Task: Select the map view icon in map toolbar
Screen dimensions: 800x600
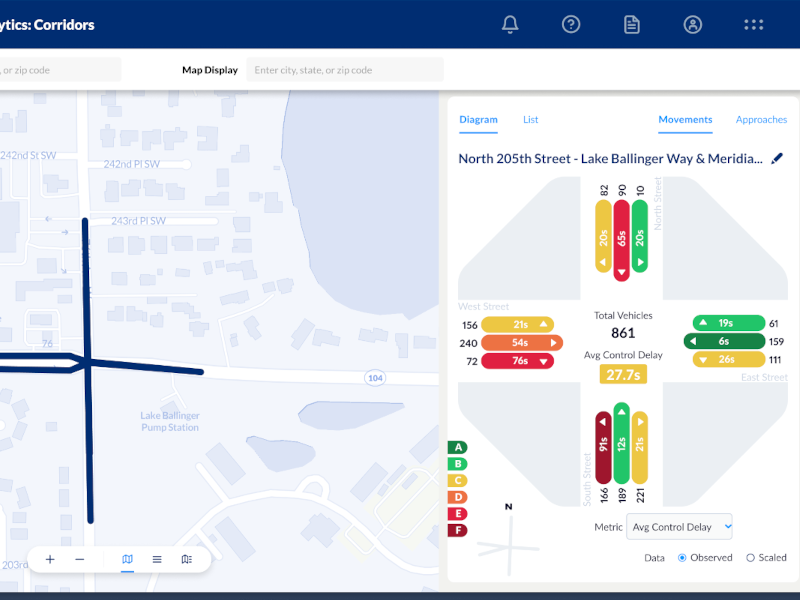Action: [x=128, y=559]
